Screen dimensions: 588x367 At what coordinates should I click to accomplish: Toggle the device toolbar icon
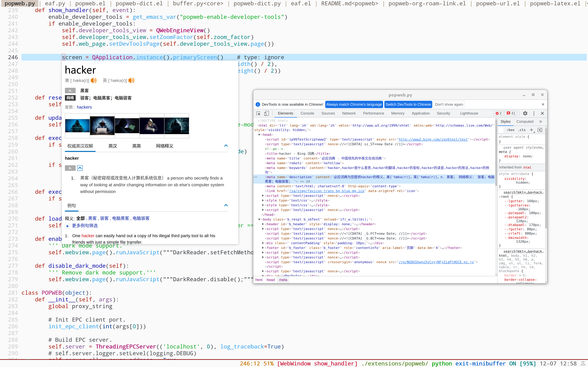[x=267, y=113]
